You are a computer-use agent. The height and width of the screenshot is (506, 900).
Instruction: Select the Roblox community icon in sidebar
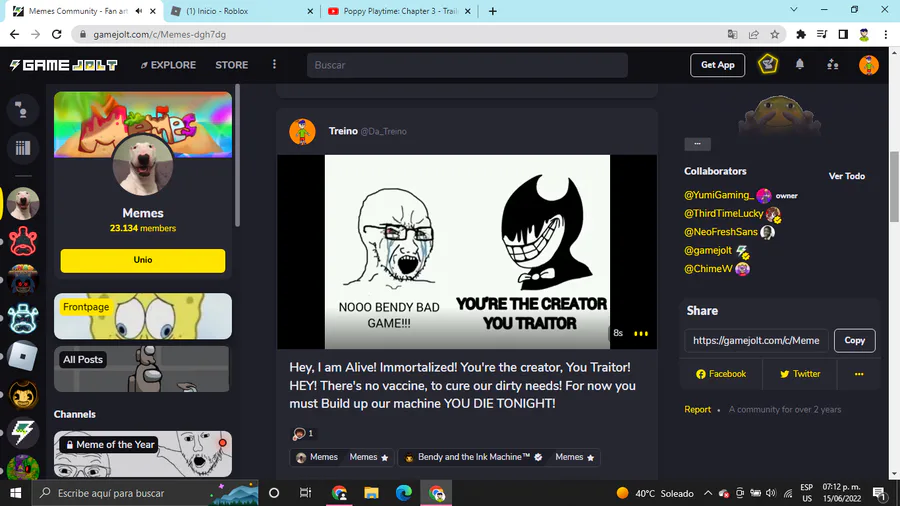[x=23, y=356]
